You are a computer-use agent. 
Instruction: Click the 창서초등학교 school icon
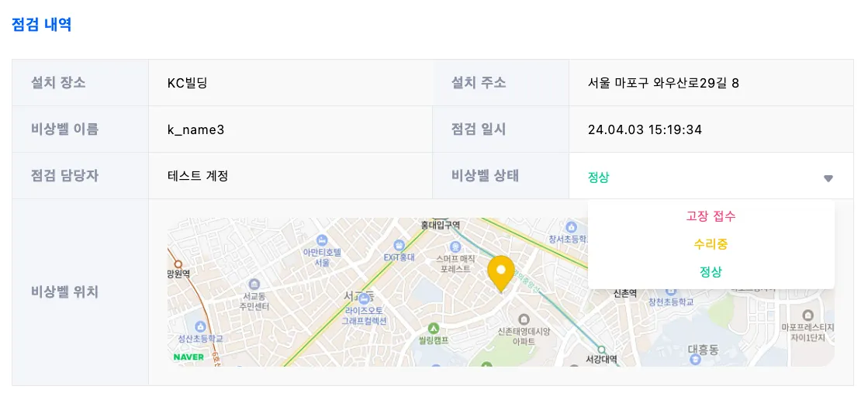tap(571, 226)
